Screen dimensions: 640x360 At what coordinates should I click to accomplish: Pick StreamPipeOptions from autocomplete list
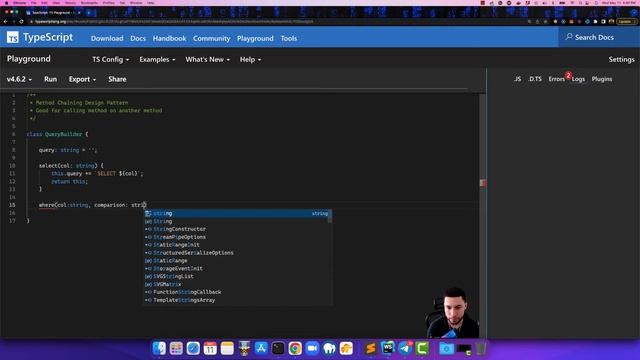(x=237, y=237)
